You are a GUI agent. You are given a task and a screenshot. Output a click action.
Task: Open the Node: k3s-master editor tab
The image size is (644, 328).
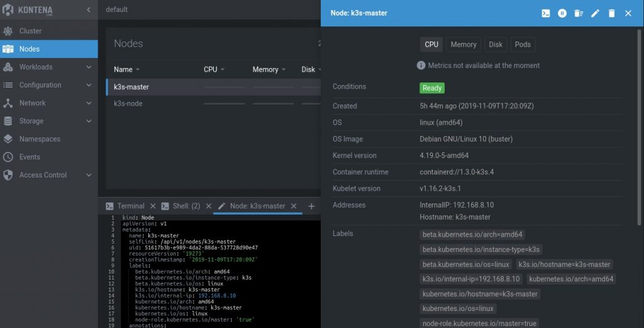(x=252, y=206)
